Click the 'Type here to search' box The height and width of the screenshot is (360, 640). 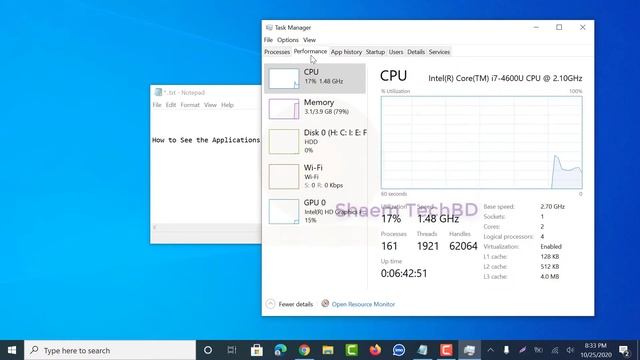[110, 350]
